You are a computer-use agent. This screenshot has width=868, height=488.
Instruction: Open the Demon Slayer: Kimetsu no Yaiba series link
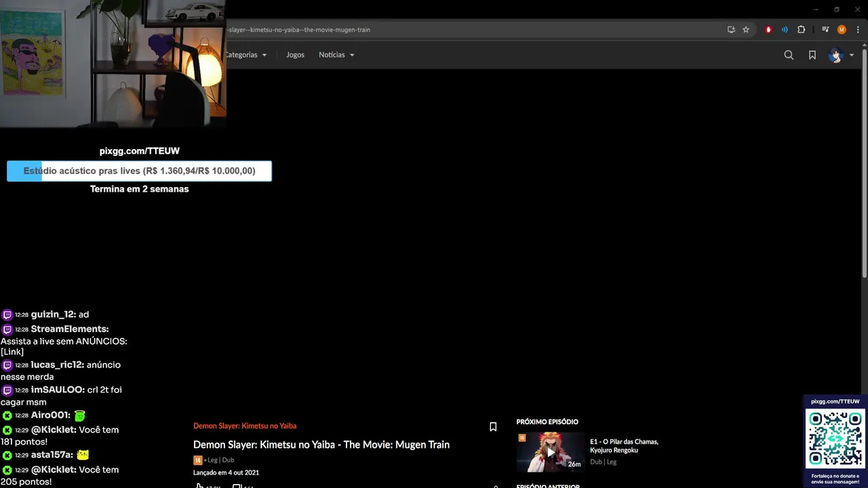click(245, 426)
